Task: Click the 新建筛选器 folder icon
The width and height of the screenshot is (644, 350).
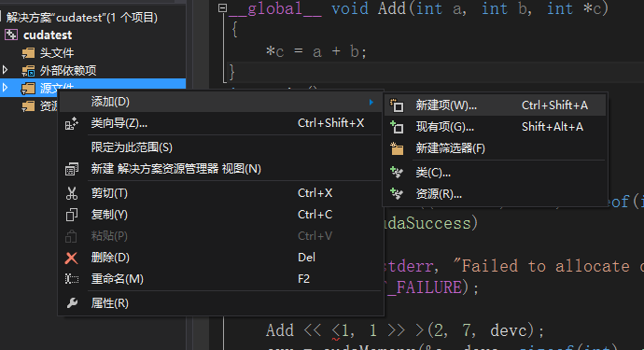Action: [397, 148]
